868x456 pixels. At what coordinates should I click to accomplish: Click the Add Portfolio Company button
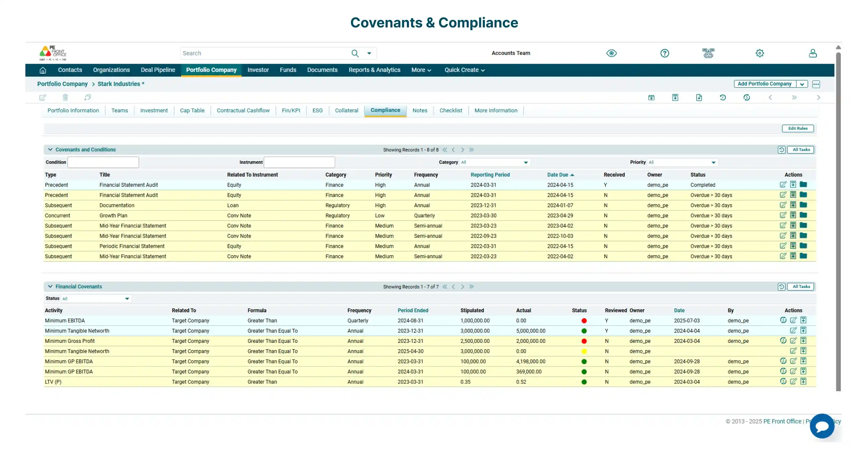click(764, 84)
